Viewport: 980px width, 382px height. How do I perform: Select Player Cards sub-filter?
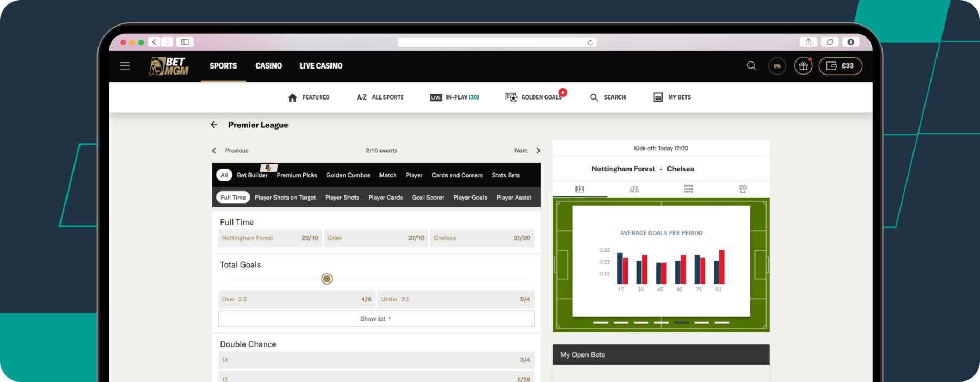click(385, 198)
